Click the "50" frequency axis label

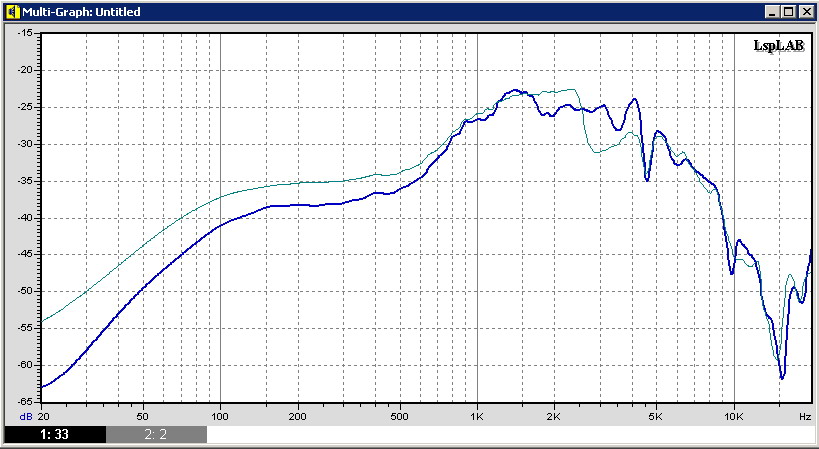143,416
